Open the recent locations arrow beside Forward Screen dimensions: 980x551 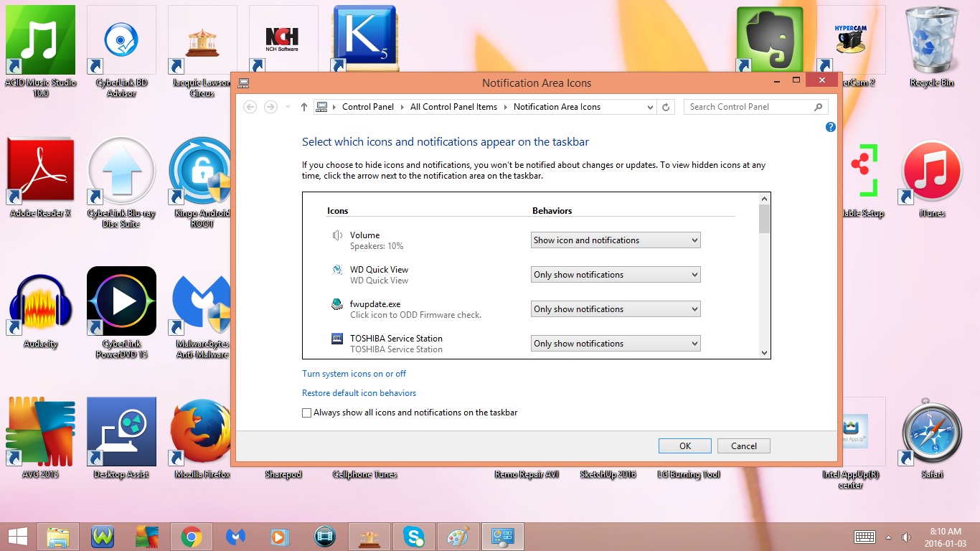288,107
